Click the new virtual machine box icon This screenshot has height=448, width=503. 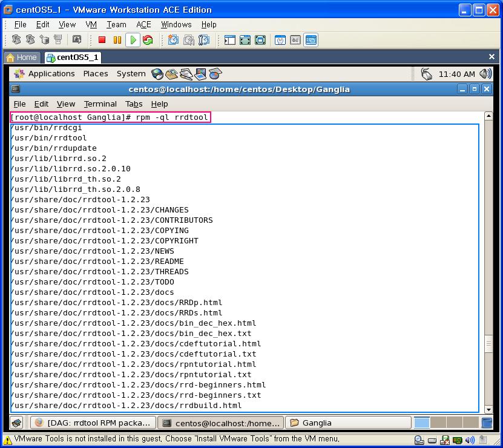pyautogui.click(x=45, y=39)
